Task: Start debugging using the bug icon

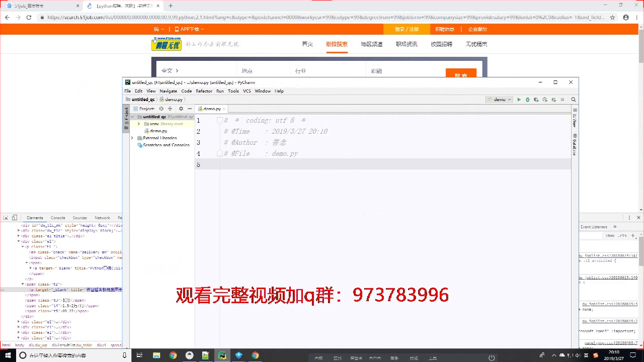Action: (527, 99)
